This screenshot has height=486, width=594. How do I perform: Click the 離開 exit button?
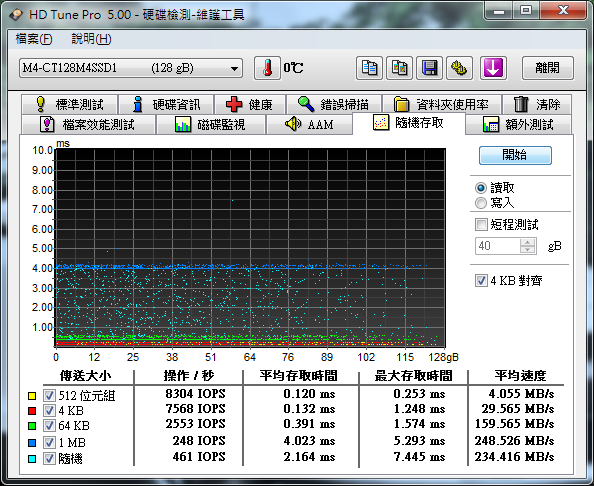click(547, 68)
